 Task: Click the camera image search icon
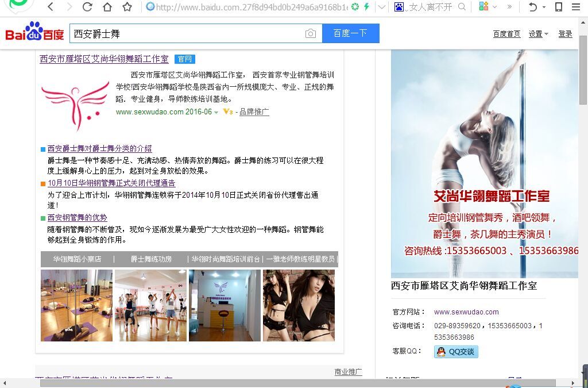[x=311, y=33]
